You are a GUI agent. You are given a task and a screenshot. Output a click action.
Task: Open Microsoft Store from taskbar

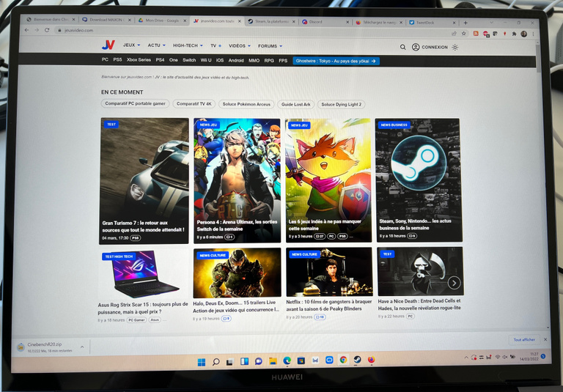tap(301, 360)
